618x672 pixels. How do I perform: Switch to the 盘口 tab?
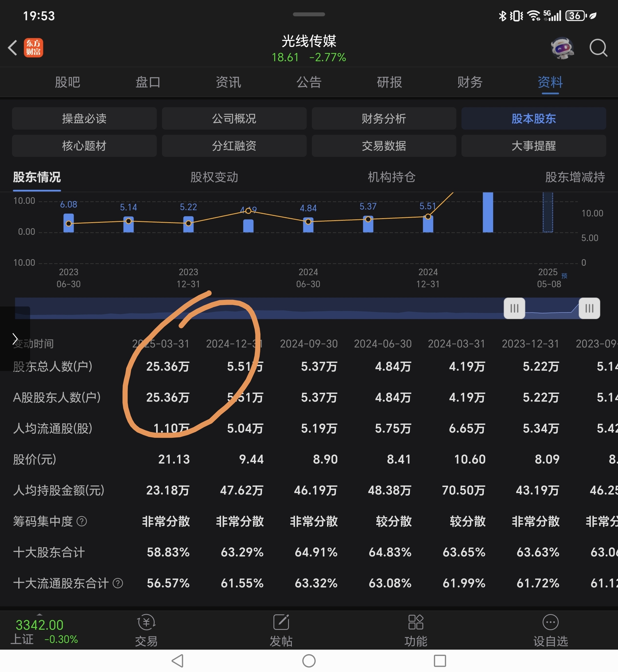pos(148,82)
